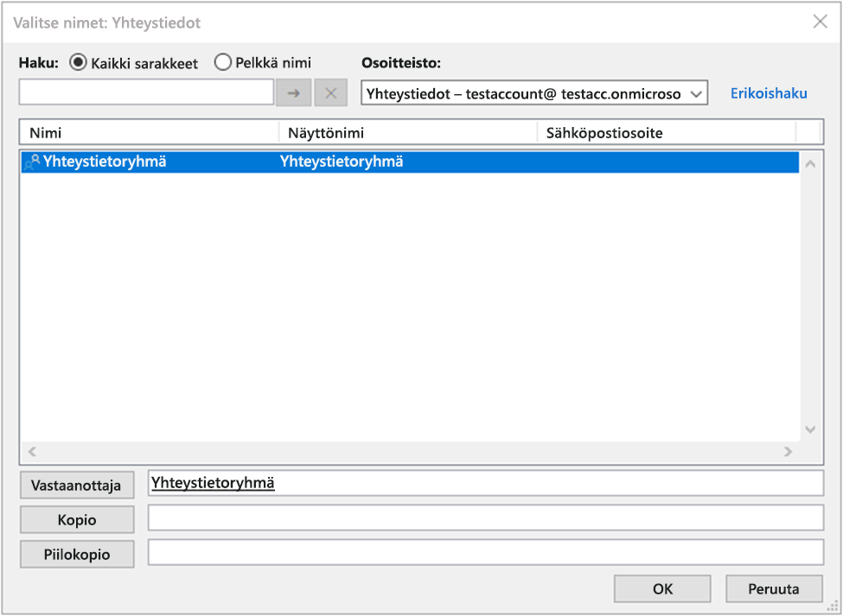Sort by the Nimi column header
843x616 pixels.
click(149, 133)
